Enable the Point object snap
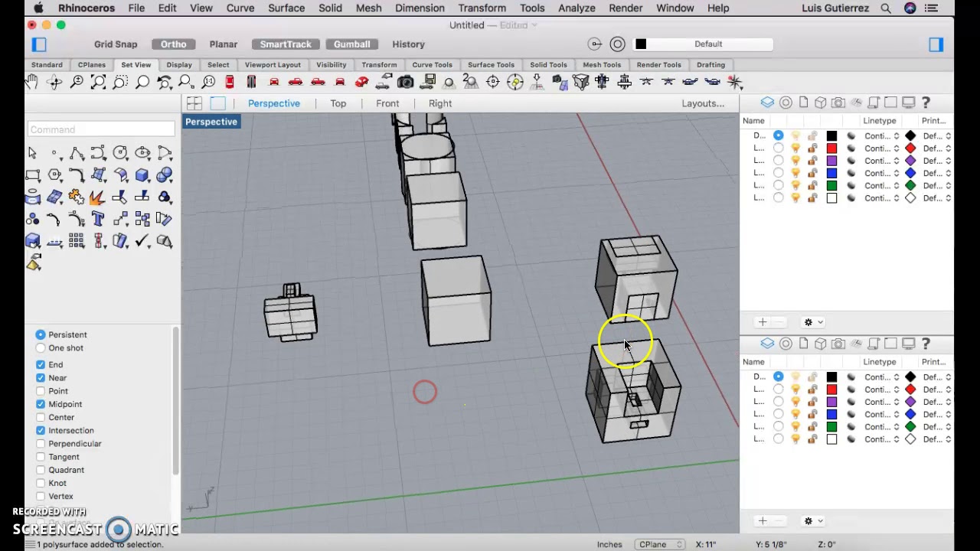The height and width of the screenshot is (551, 980). click(41, 391)
